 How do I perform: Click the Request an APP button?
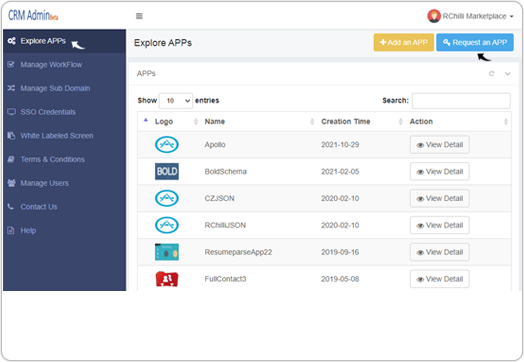[x=475, y=42]
